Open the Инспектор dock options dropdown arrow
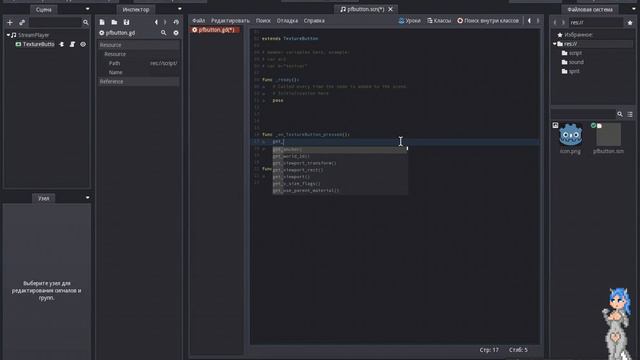The height and width of the screenshot is (360, 640). [180, 9]
